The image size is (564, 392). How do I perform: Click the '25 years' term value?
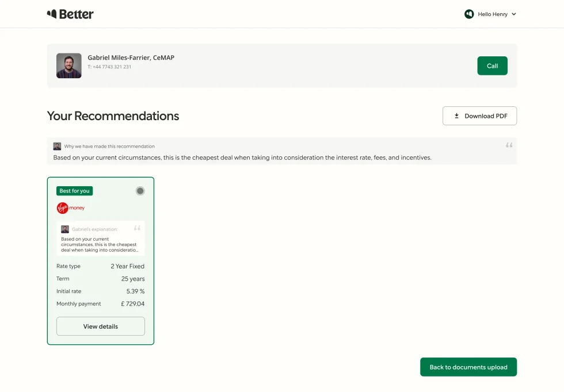(x=133, y=279)
